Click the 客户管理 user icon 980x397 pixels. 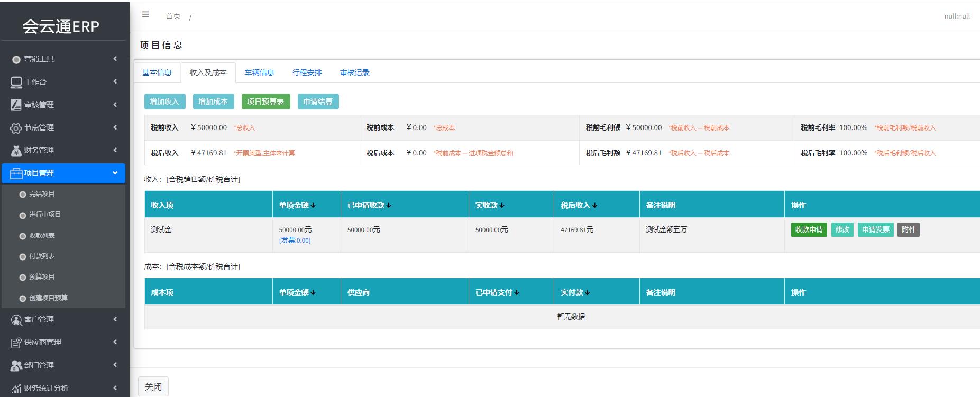(16, 320)
